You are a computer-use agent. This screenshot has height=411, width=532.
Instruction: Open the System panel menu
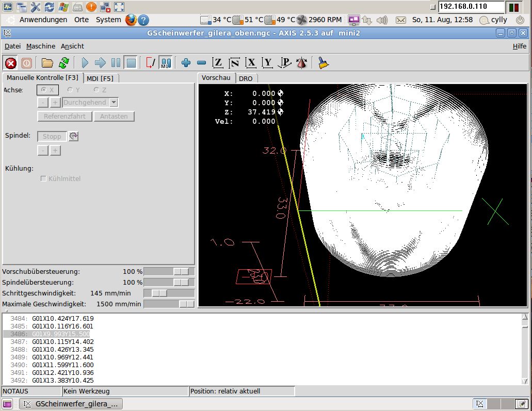tap(108, 20)
